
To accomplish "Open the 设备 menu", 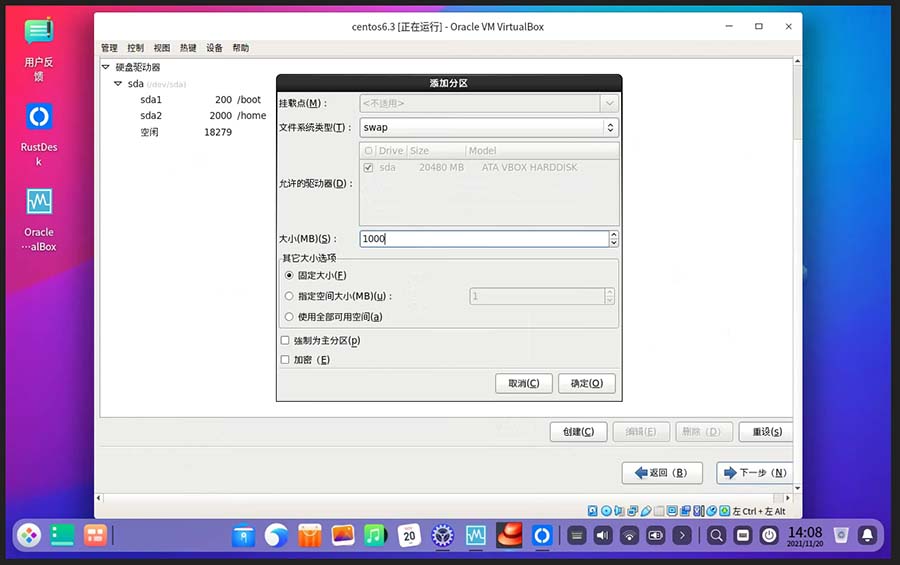I will (214, 48).
